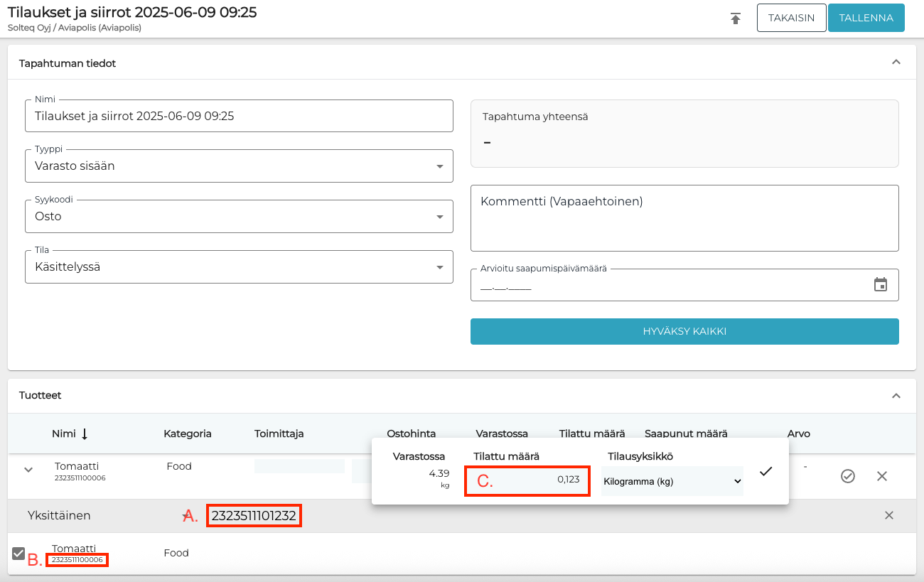Uncheck the Tomaatti checkbox
This screenshot has width=924, height=582.
coord(19,553)
